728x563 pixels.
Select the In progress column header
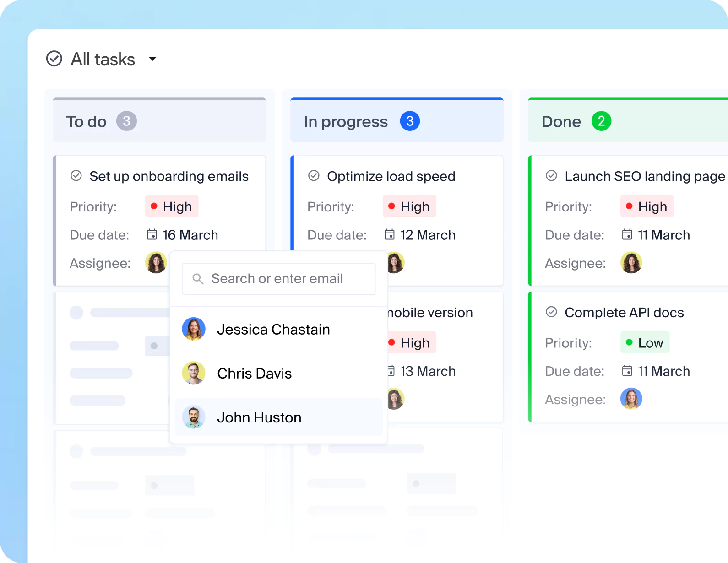pyautogui.click(x=397, y=120)
